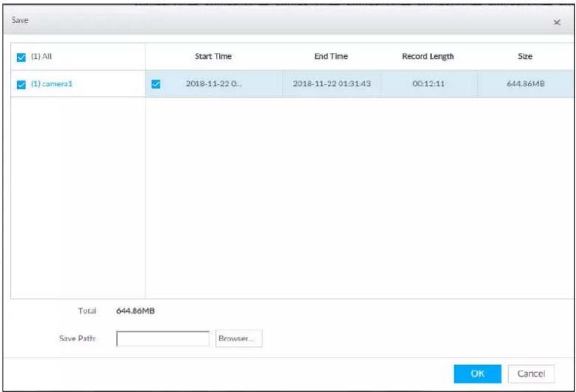Click the End Time column header

(331, 57)
